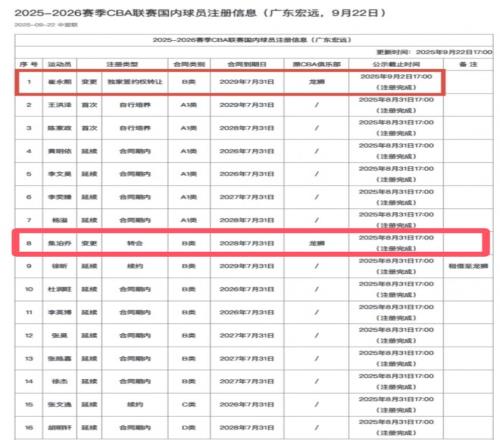Click the 合同类别 column header
Viewport: 500px width, 440px height.
[x=189, y=64]
